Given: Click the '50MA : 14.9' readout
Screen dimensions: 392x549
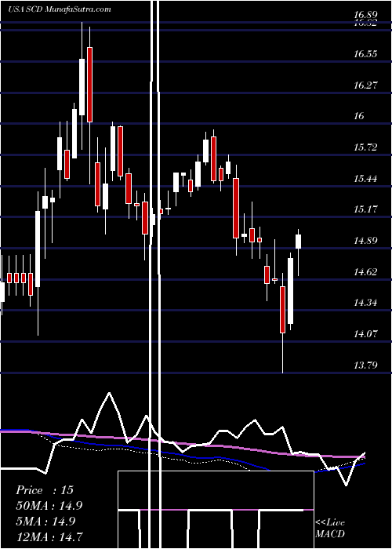Looking at the screenshot, I should click(49, 506).
